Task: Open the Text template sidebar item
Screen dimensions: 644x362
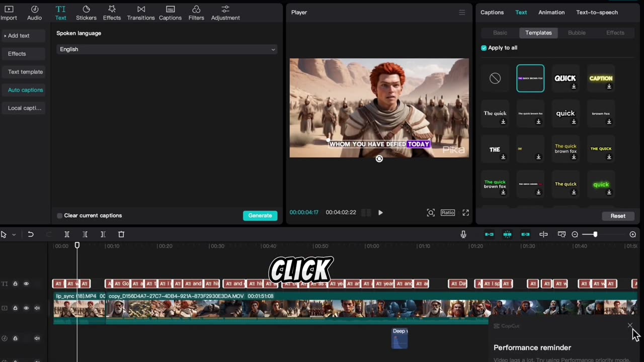Action: 23,72
